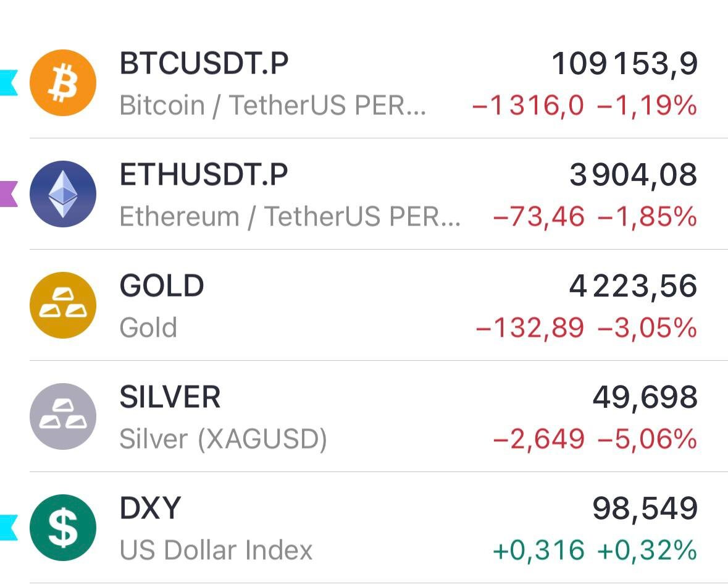Tap Bitcoin price 109153,9
Image resolution: width=728 pixels, height=587 pixels.
coord(624,64)
